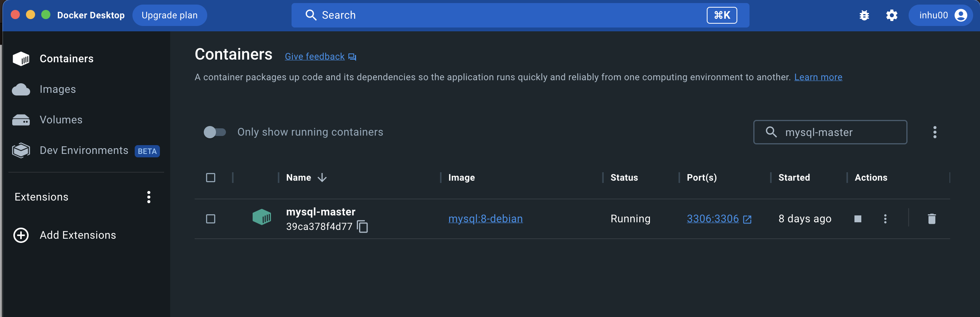Click Upgrade plan button
Image resolution: width=980 pixels, height=317 pixels.
tap(170, 15)
